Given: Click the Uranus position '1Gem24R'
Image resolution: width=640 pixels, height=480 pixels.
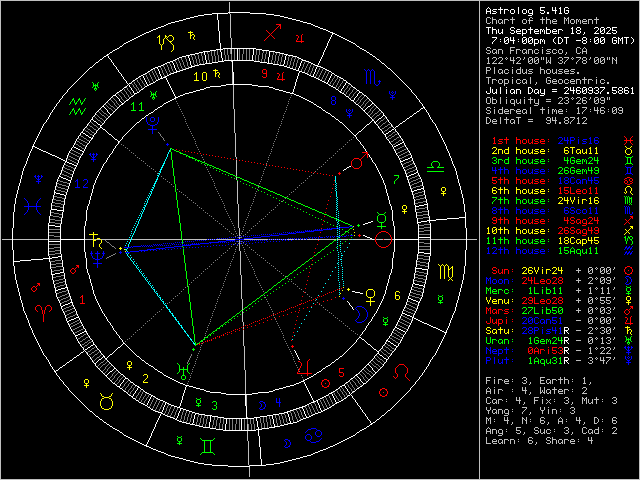Looking at the screenshot, I should coord(548,341).
